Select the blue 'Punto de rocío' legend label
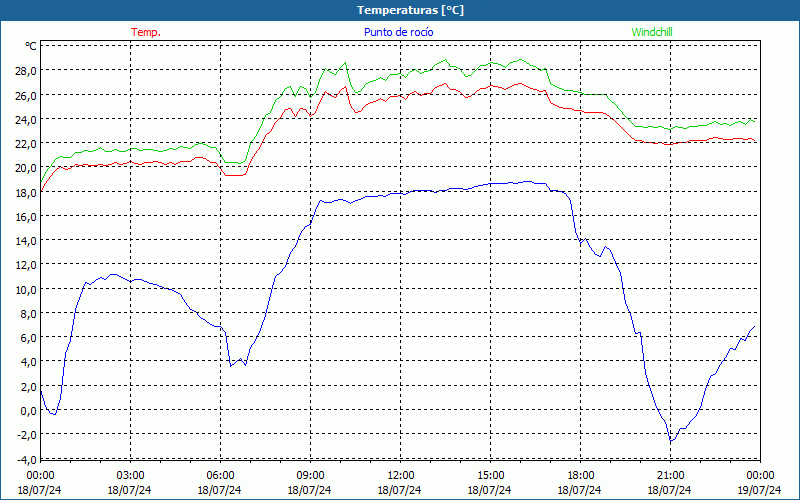 click(x=398, y=32)
